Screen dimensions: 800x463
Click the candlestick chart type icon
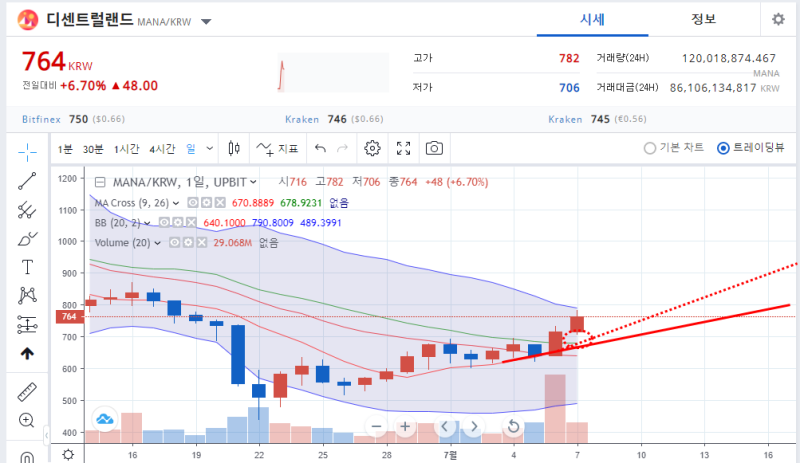234,149
